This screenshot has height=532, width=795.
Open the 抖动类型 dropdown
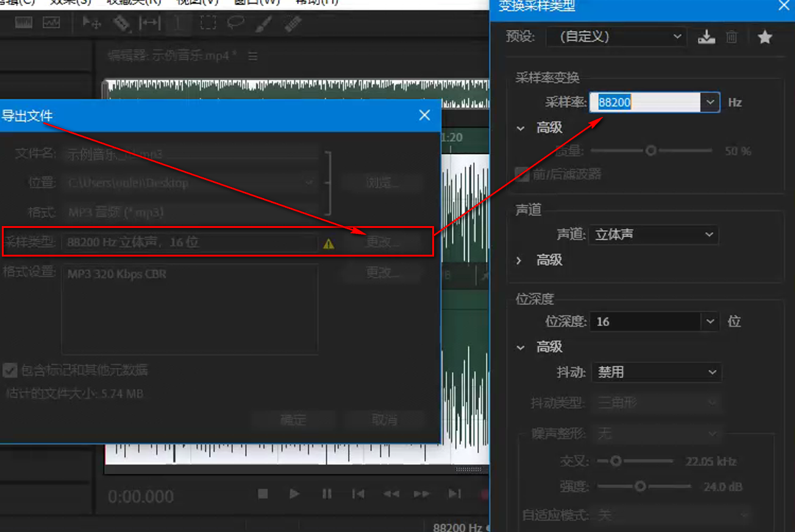pos(657,403)
